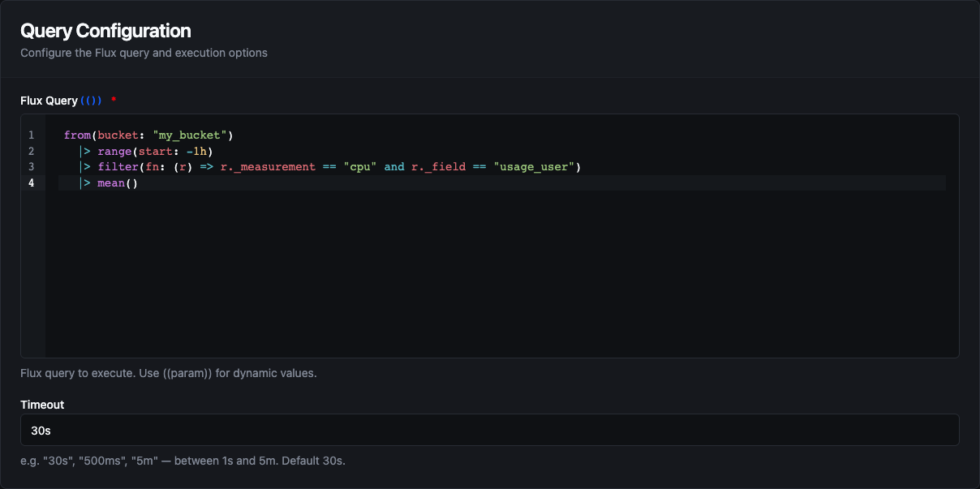
Task: Click the subtitle Configure the Flux query text
Action: (x=144, y=53)
